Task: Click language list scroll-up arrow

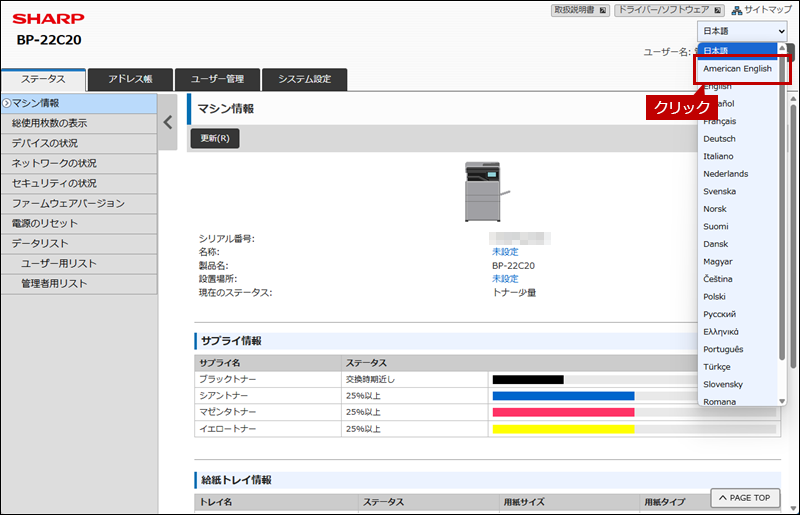Action: point(782,47)
